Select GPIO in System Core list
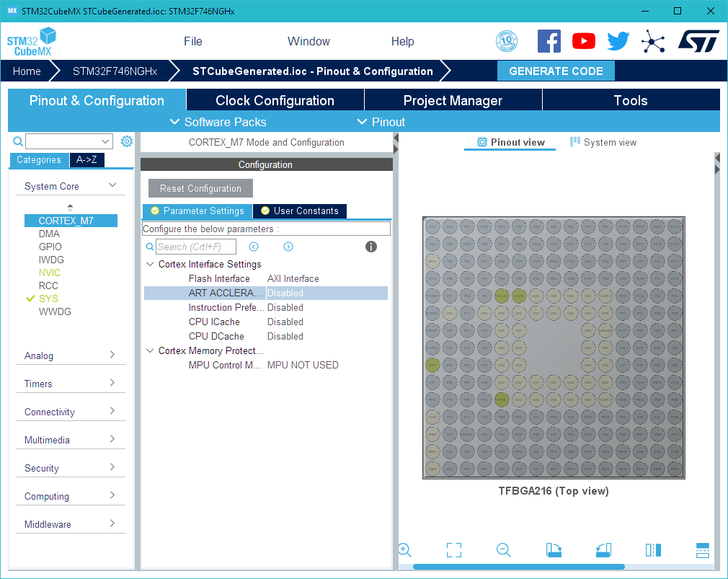This screenshot has height=579, width=728. pyautogui.click(x=50, y=247)
